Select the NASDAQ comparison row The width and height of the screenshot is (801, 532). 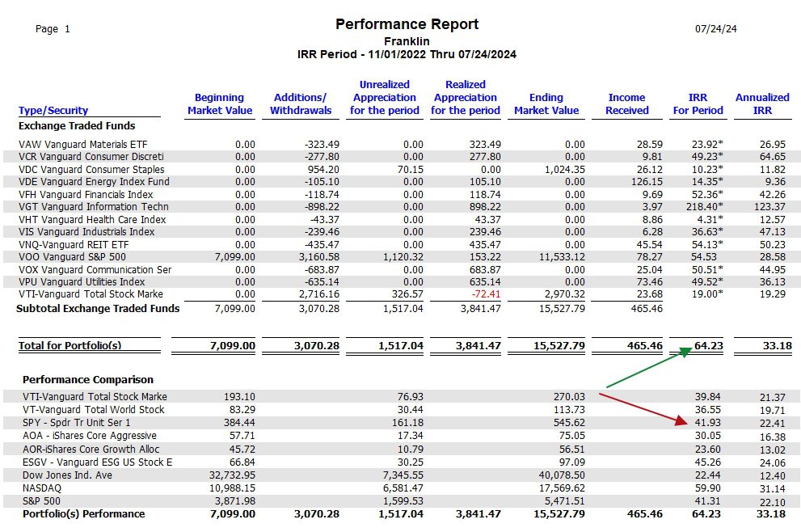pyautogui.click(x=402, y=488)
